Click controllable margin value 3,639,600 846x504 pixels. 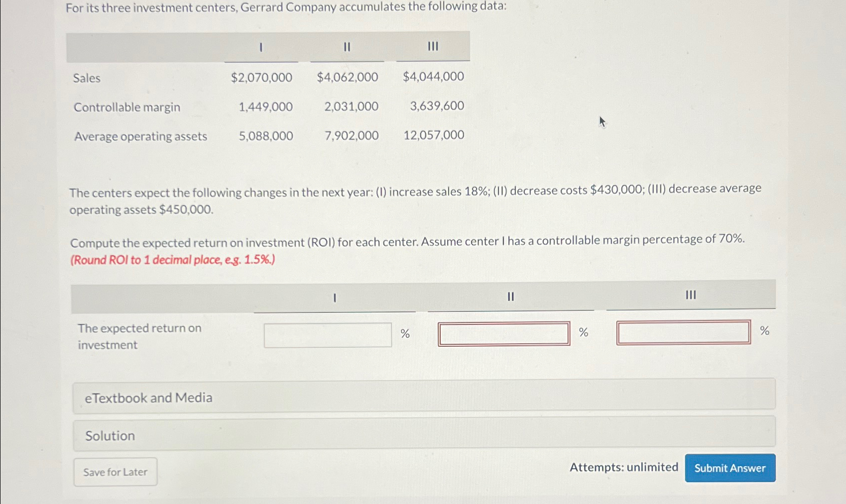pyautogui.click(x=437, y=105)
